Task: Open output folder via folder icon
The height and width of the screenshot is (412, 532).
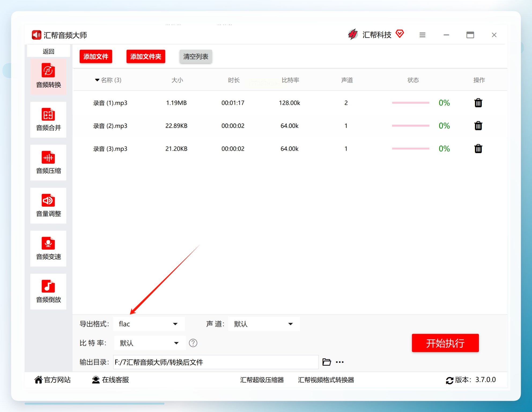Action: pyautogui.click(x=326, y=362)
